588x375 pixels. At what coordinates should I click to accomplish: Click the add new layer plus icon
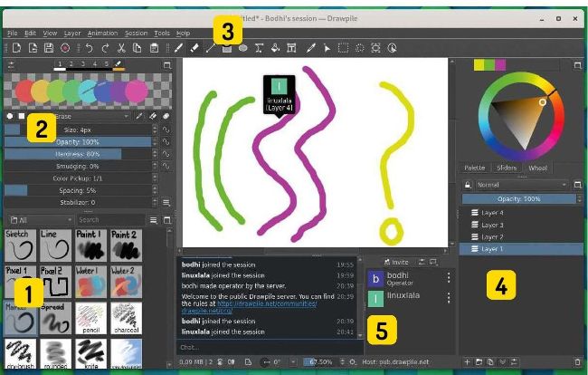click(x=467, y=361)
